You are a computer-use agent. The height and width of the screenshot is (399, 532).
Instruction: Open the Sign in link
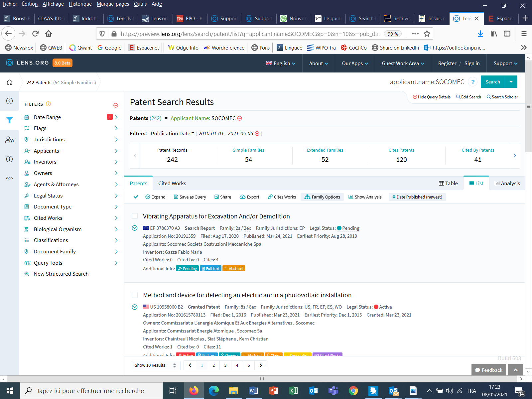[x=472, y=63]
